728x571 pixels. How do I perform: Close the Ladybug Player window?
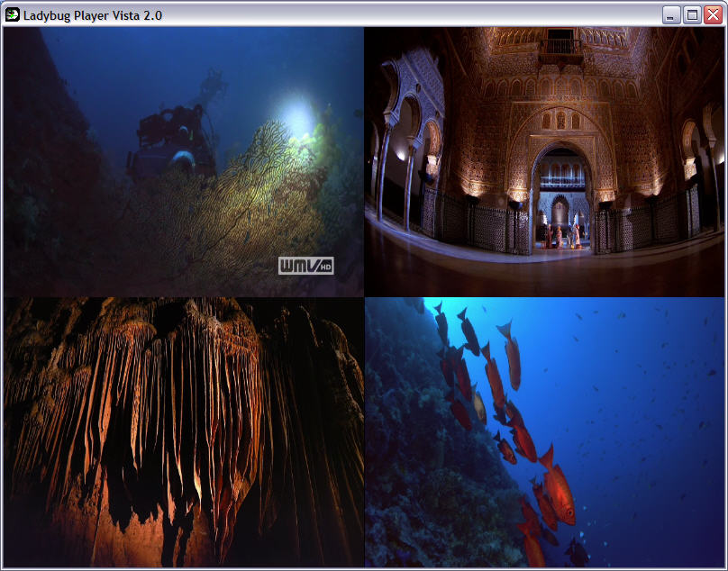(x=714, y=14)
